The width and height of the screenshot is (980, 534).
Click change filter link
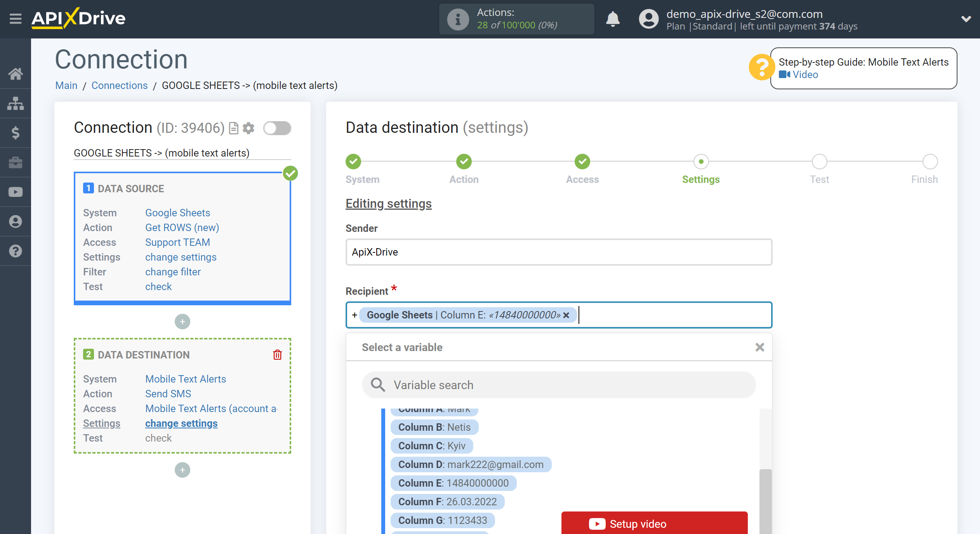coord(173,272)
